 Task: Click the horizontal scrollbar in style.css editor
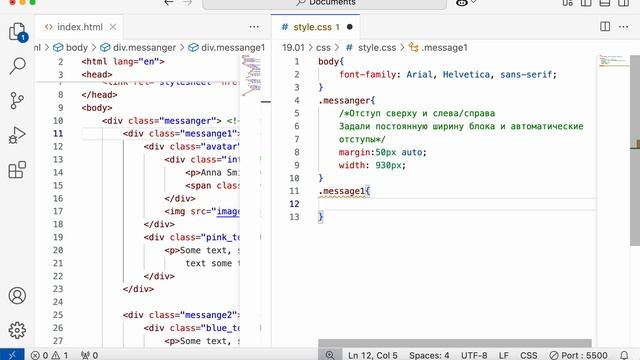coord(455,343)
